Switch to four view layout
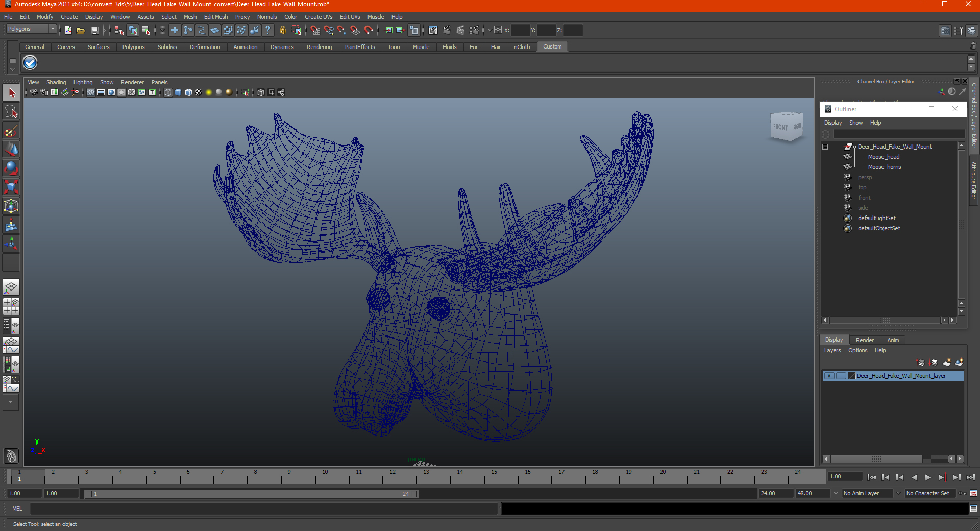Image resolution: width=980 pixels, height=531 pixels. (11, 306)
